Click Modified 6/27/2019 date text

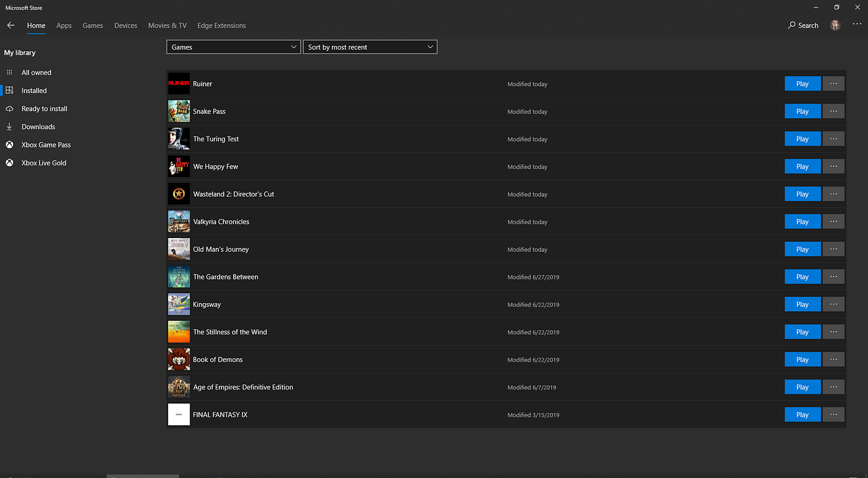click(533, 277)
